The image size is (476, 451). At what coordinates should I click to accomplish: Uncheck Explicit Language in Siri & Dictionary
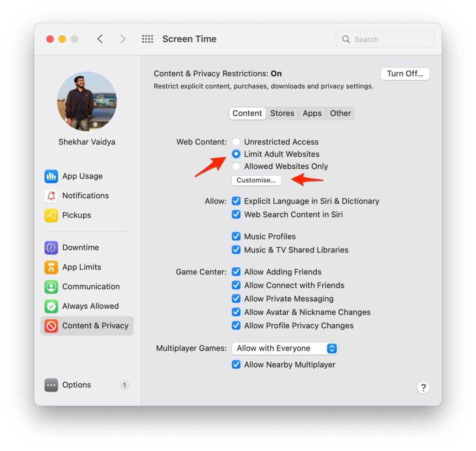pos(236,201)
